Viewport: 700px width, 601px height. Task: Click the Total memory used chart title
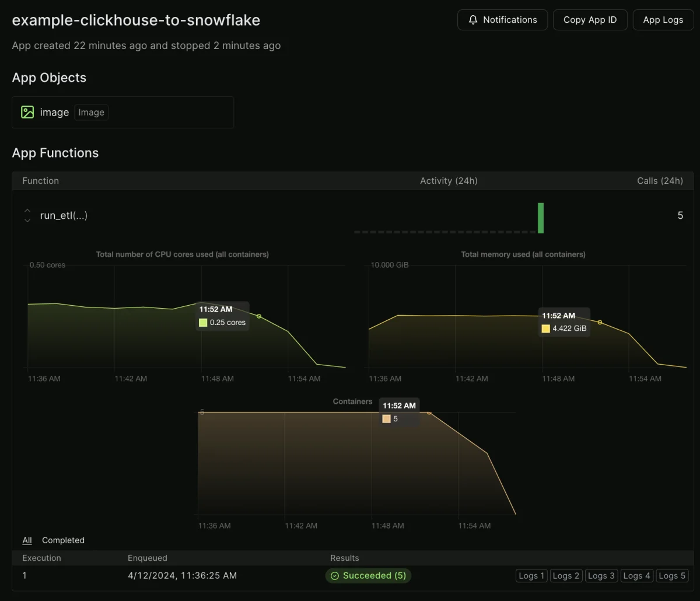[523, 254]
